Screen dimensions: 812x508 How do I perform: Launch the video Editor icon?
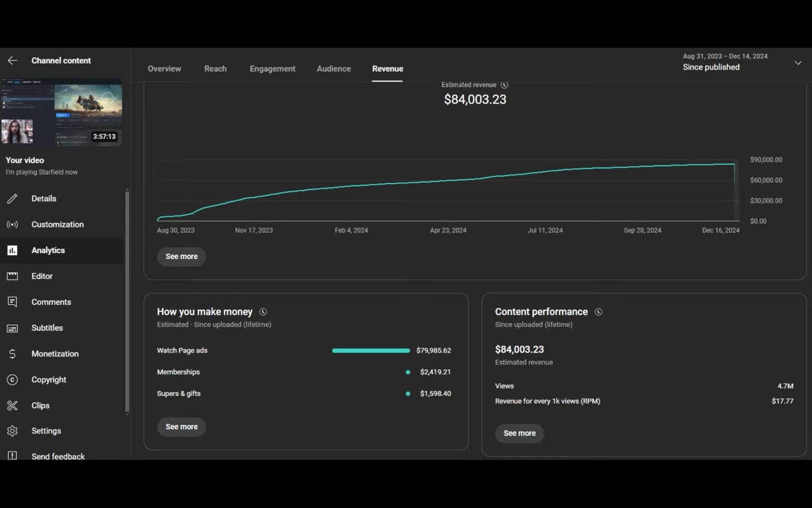(12, 276)
